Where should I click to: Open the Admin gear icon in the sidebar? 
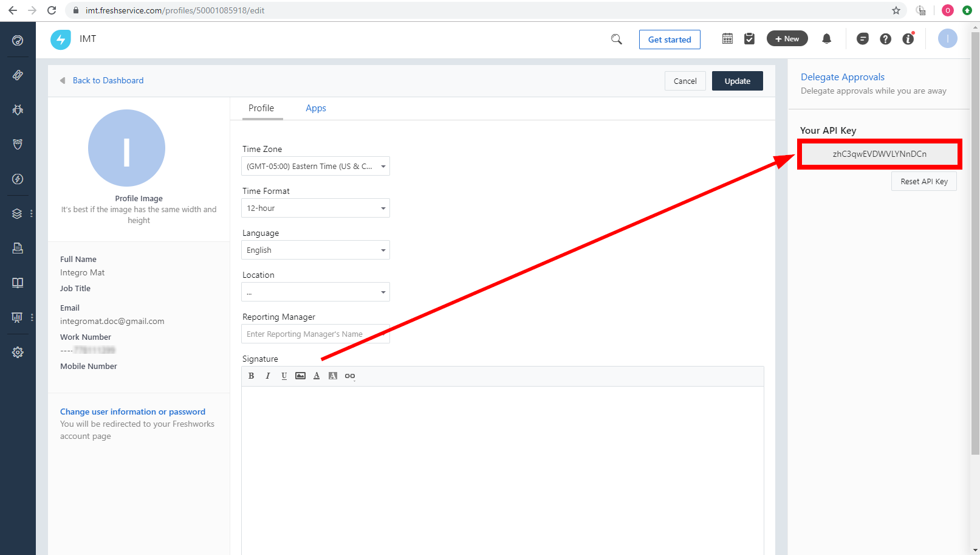click(x=18, y=352)
